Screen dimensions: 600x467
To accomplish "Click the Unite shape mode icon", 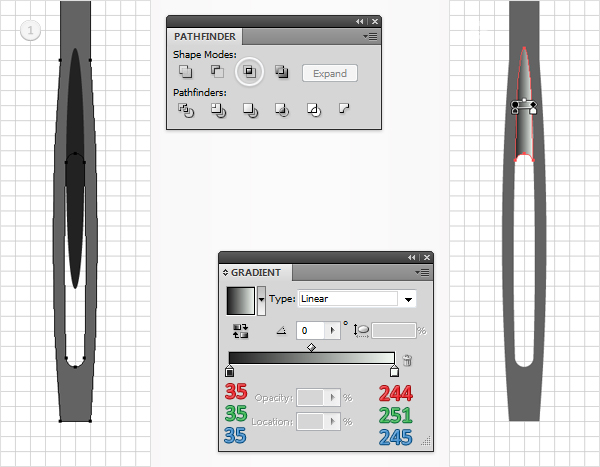I will point(186,72).
